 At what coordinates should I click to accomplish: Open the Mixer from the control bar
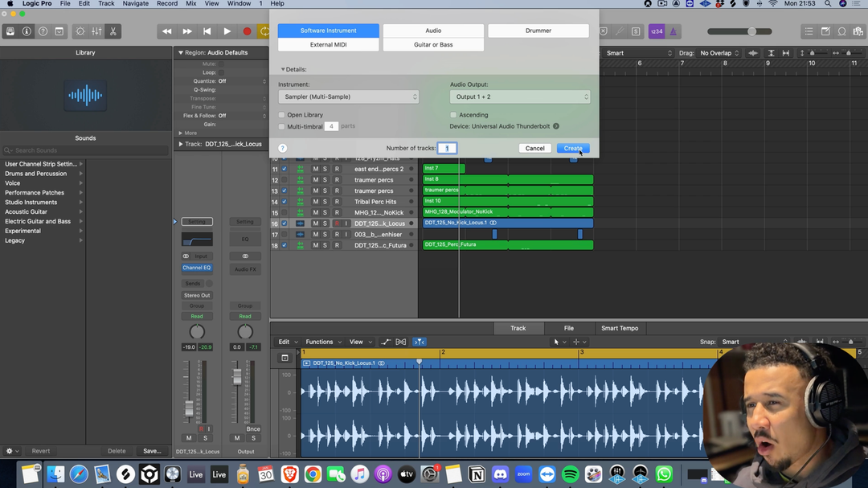point(96,31)
